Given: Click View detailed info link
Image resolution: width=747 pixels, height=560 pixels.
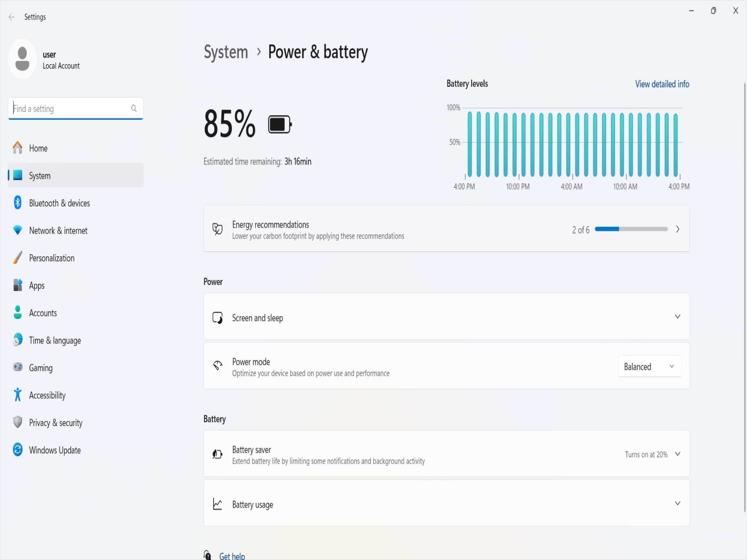Looking at the screenshot, I should [662, 84].
